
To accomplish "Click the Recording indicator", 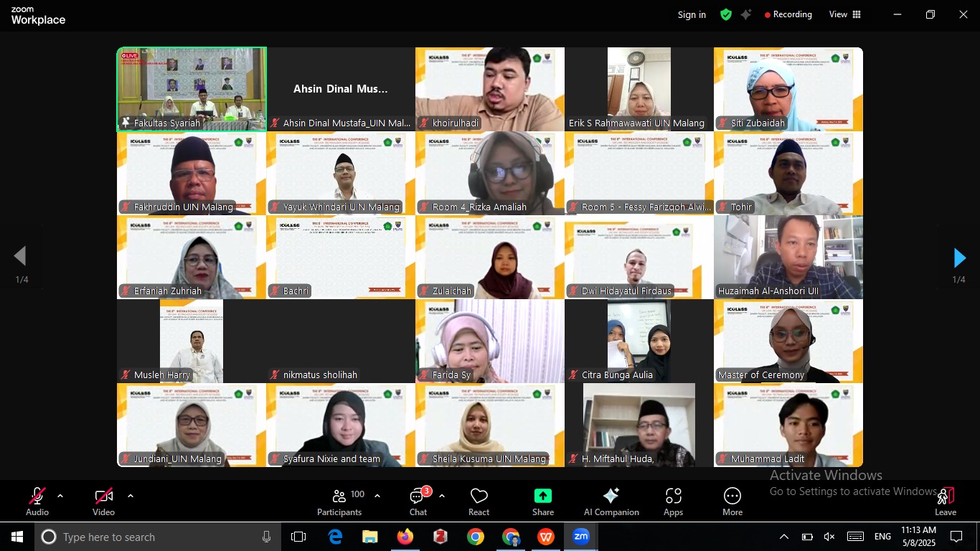I will (x=788, y=14).
